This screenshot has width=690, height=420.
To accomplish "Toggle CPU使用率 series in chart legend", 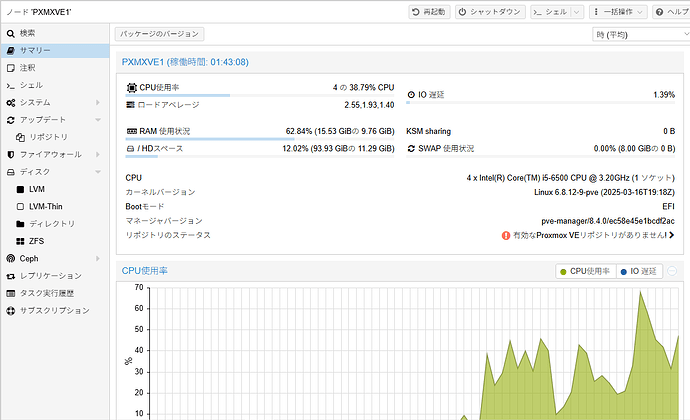I will 585,271.
